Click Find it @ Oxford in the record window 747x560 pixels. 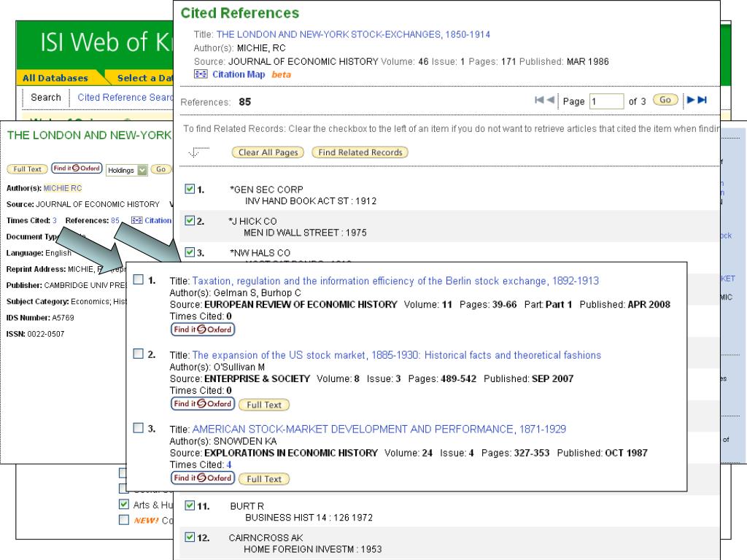[x=77, y=168]
